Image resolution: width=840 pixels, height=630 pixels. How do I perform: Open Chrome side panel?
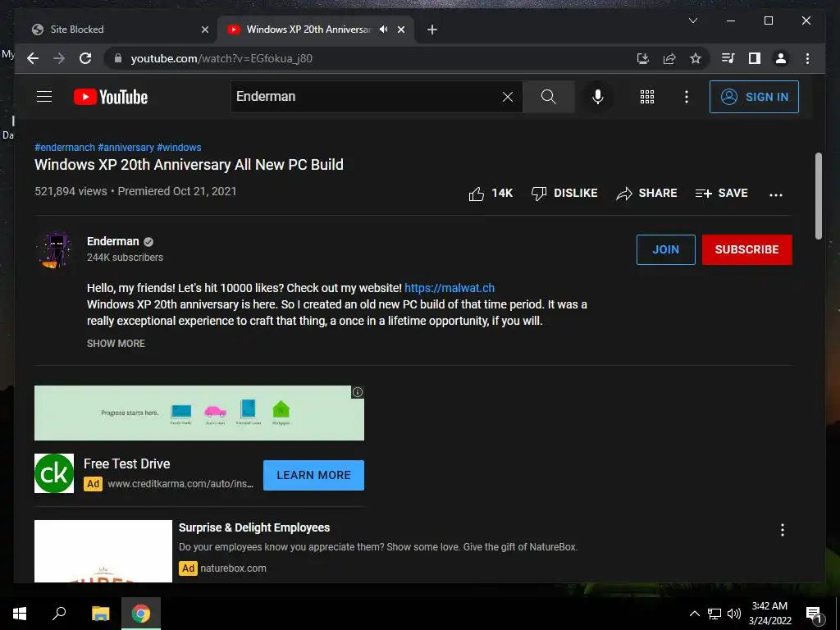[x=755, y=58]
